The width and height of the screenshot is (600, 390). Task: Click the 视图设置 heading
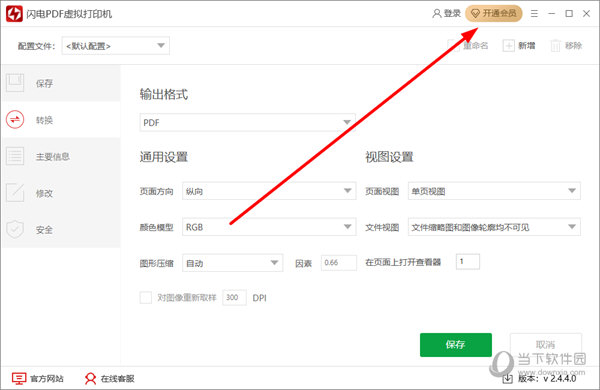point(389,157)
